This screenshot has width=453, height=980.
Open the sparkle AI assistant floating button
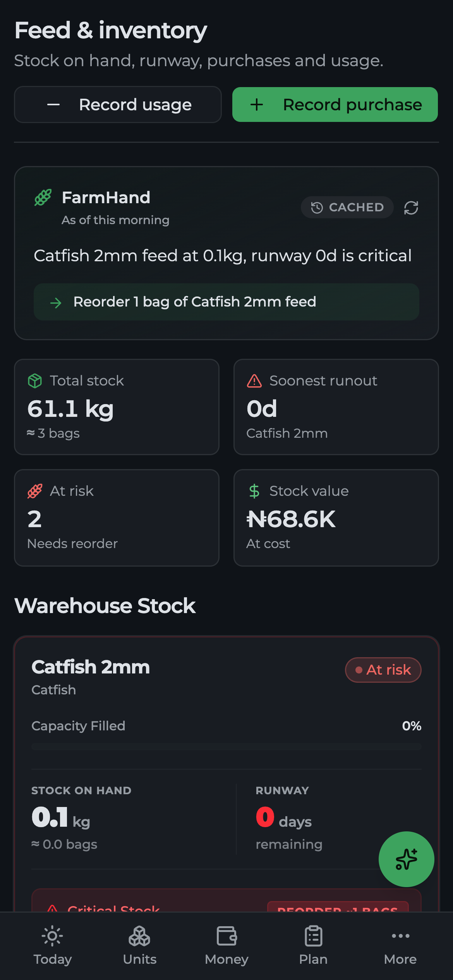[406, 859]
